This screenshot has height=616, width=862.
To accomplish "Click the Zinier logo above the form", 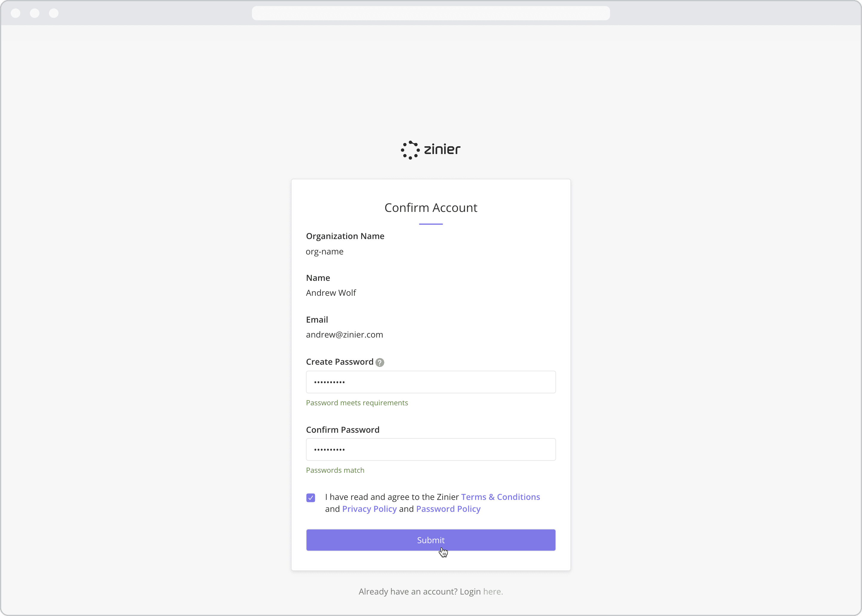I will tap(430, 150).
